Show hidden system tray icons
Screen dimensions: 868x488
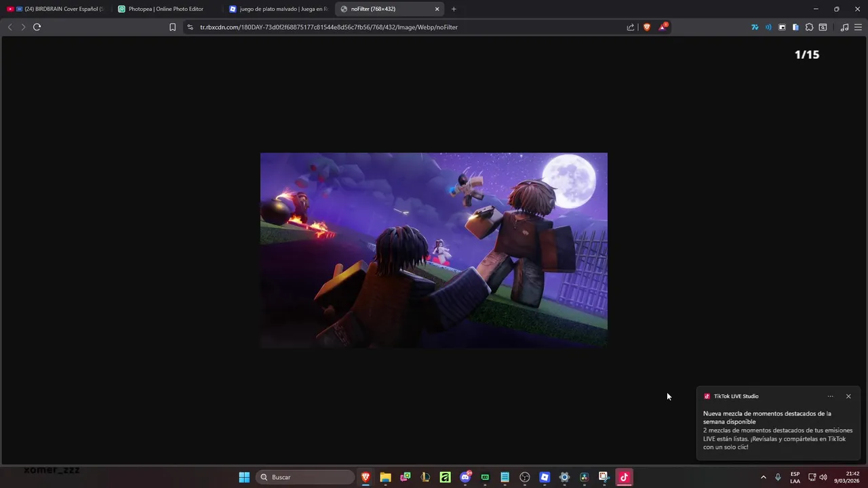tap(763, 477)
